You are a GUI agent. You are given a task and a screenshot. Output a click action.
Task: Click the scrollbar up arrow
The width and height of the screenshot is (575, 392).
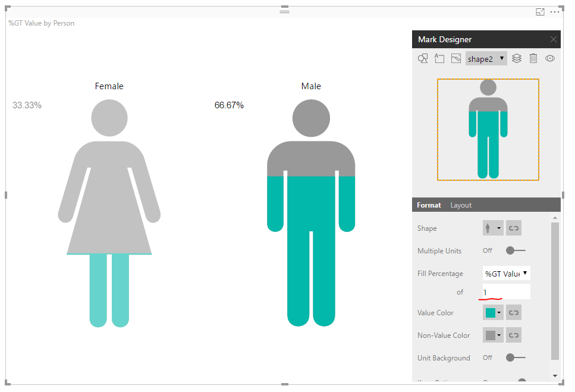[555, 218]
